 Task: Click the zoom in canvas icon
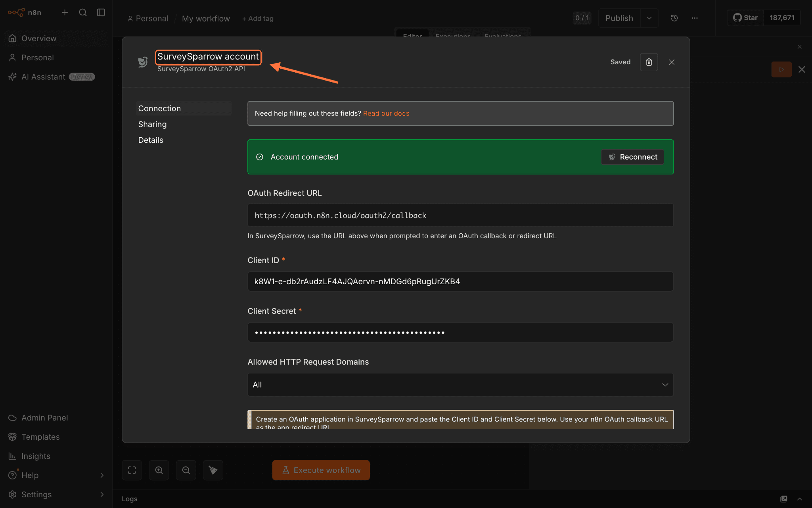(159, 470)
